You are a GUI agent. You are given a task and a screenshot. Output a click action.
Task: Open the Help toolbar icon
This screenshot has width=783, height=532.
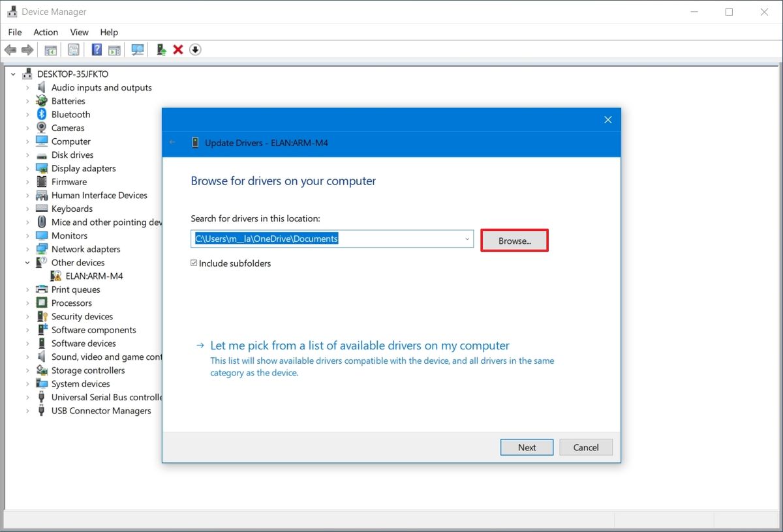[x=95, y=50]
